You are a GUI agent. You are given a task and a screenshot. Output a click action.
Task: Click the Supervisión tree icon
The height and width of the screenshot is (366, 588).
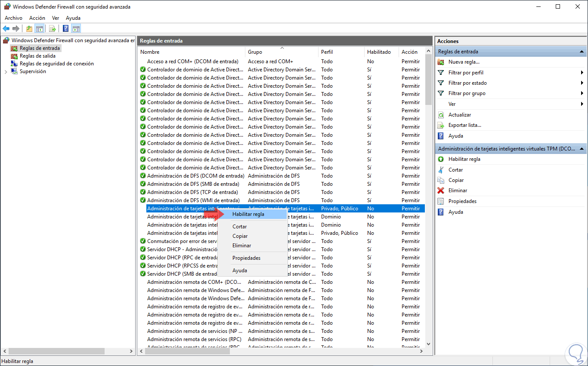(x=14, y=71)
